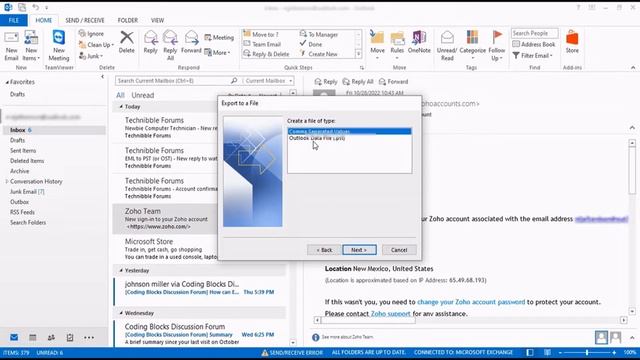Open the Rules menu

point(397,45)
